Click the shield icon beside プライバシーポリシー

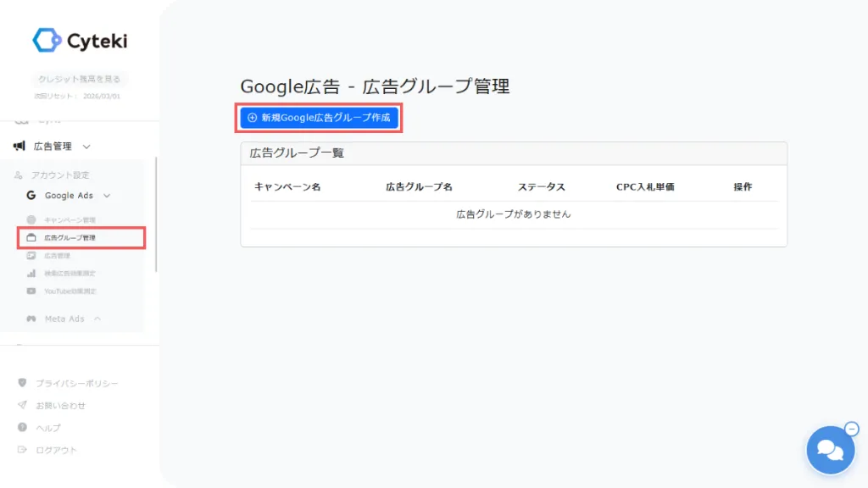(x=22, y=383)
